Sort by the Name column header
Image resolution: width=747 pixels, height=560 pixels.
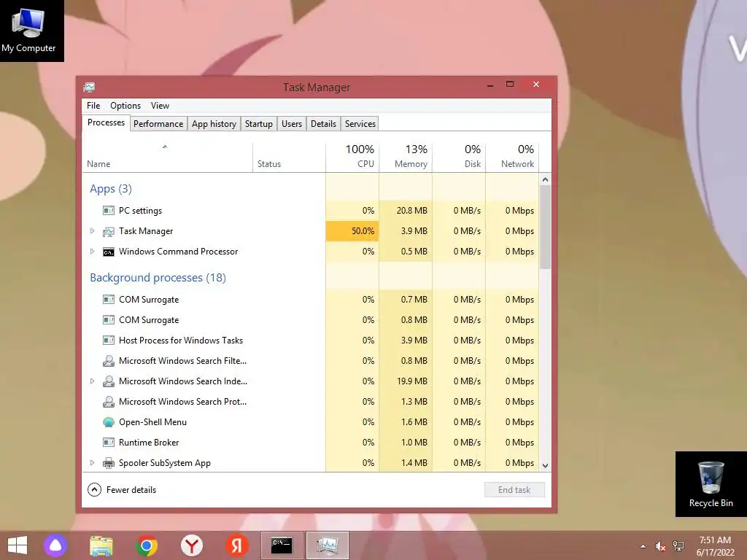tap(167, 157)
